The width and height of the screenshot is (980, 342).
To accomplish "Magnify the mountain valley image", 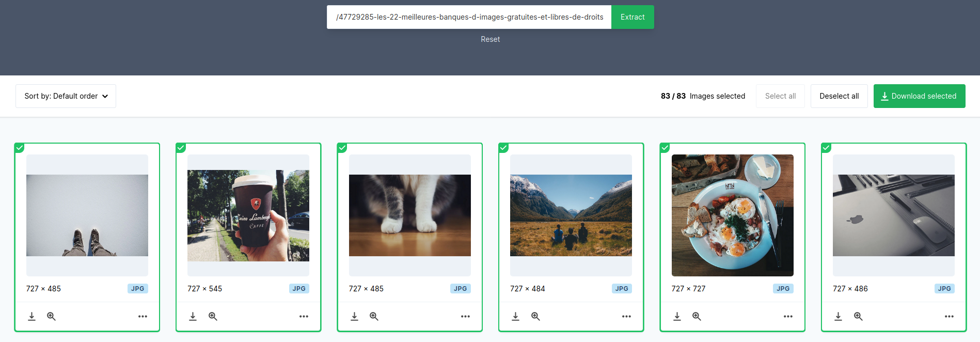I will point(535,316).
